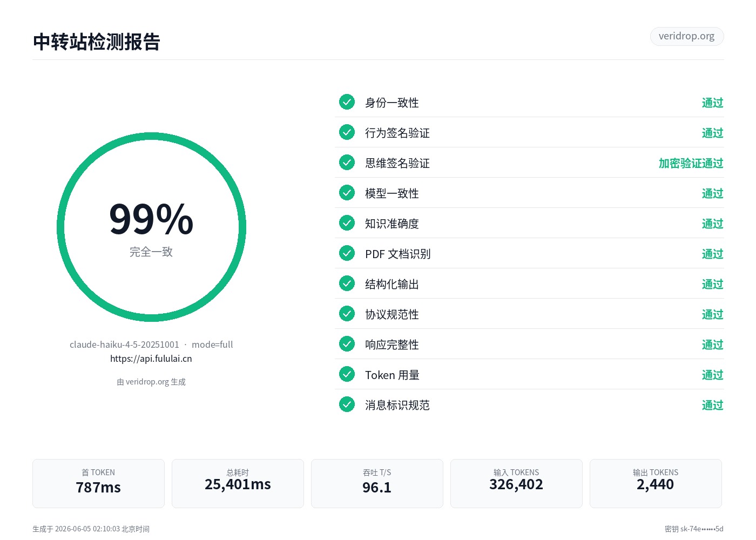Select the 总耗时 25,401ms stat card
756x540 pixels.
(238, 483)
